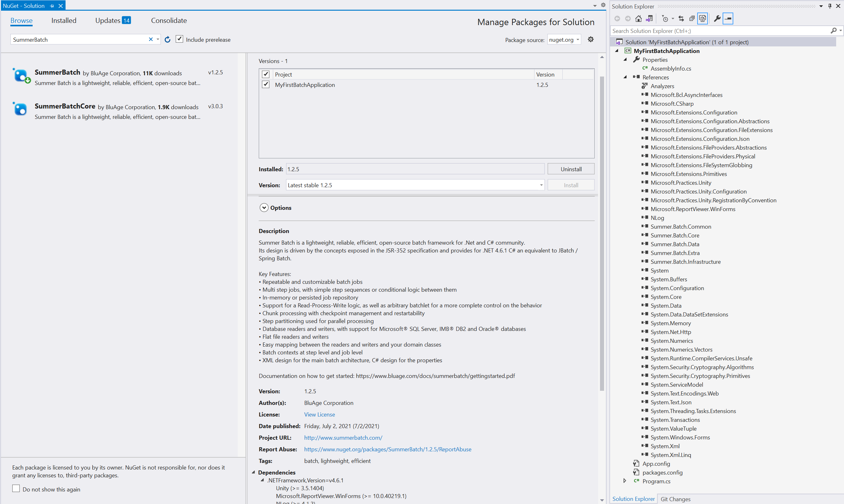Collapse All items in Solution Explorer

(692, 19)
